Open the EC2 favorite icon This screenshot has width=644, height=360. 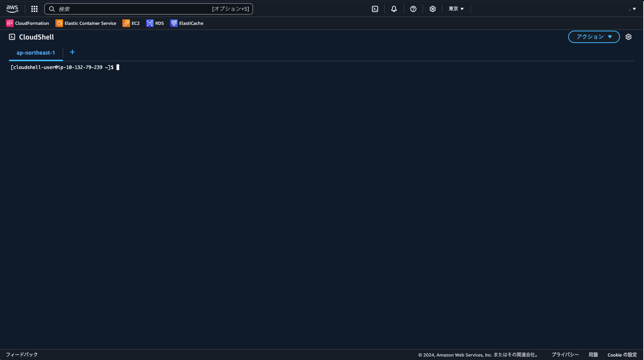pos(126,23)
